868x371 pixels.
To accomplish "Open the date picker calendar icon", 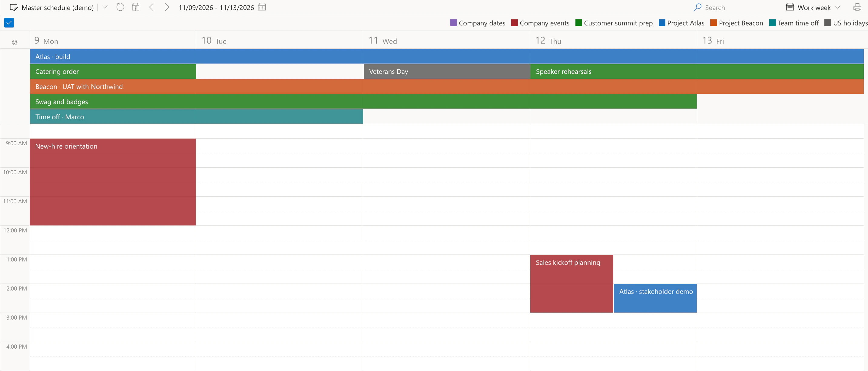I will point(262,7).
